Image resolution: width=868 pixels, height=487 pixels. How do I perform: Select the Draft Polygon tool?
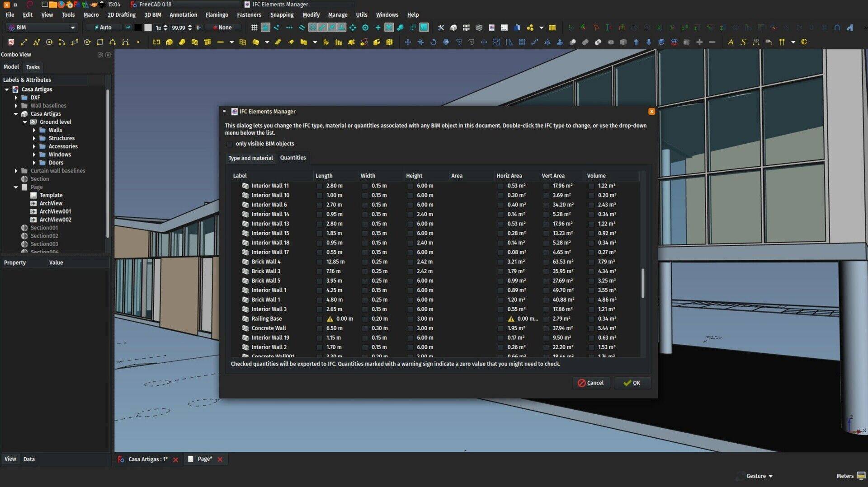(87, 42)
